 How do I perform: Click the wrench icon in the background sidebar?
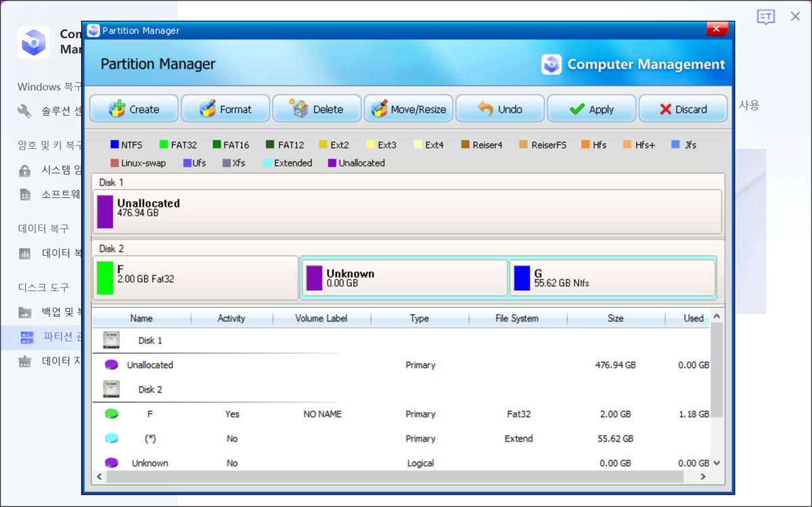pos(25,111)
